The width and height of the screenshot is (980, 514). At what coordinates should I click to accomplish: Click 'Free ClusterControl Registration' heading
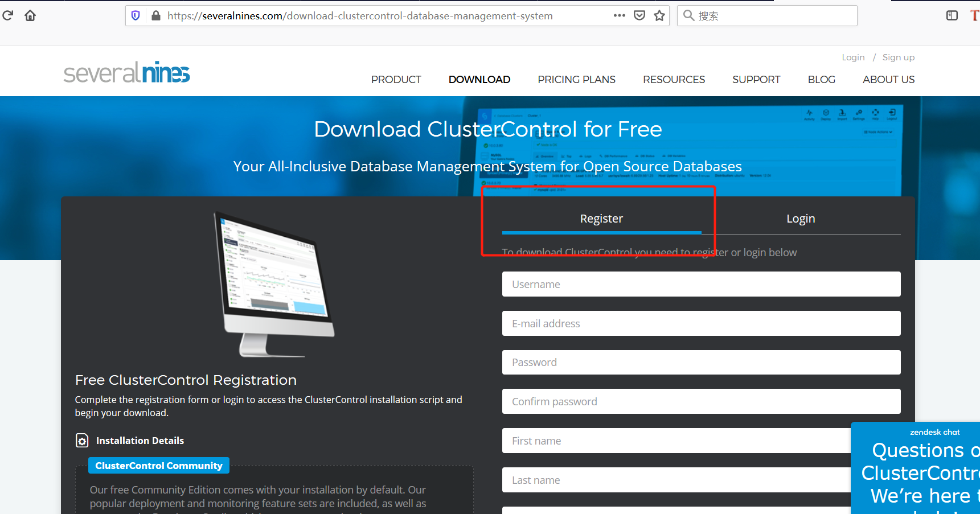(186, 380)
